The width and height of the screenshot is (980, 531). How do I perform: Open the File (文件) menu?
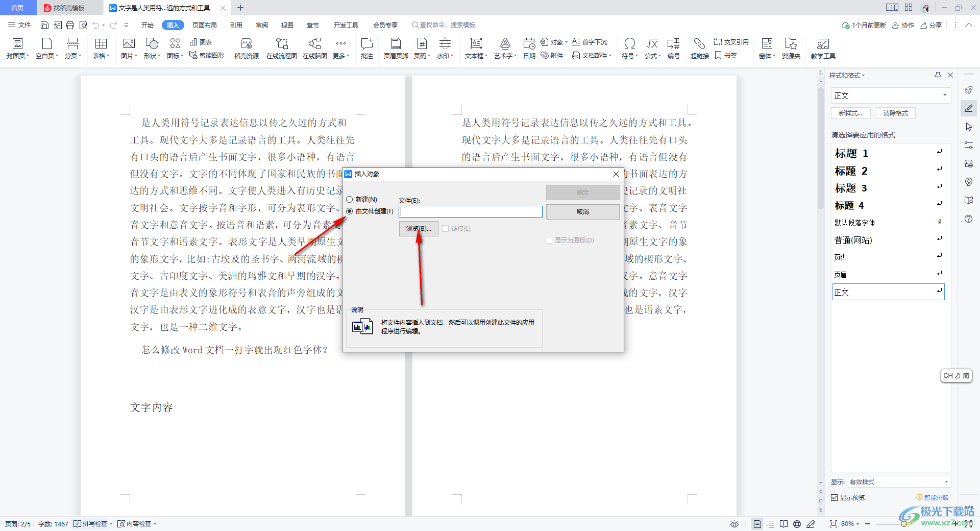coord(19,25)
